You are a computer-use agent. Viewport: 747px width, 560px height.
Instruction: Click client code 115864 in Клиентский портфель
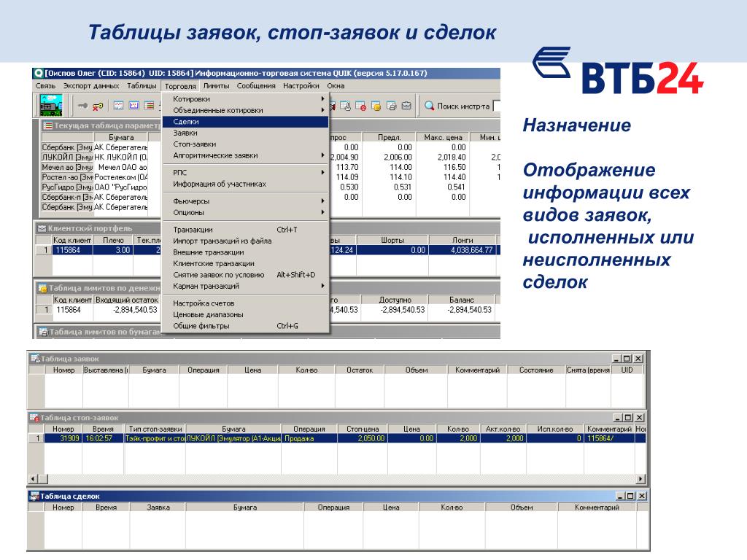72,250
